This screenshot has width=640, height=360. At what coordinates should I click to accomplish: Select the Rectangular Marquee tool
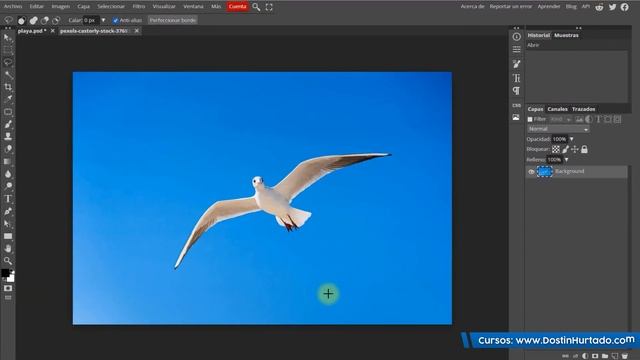click(8, 50)
